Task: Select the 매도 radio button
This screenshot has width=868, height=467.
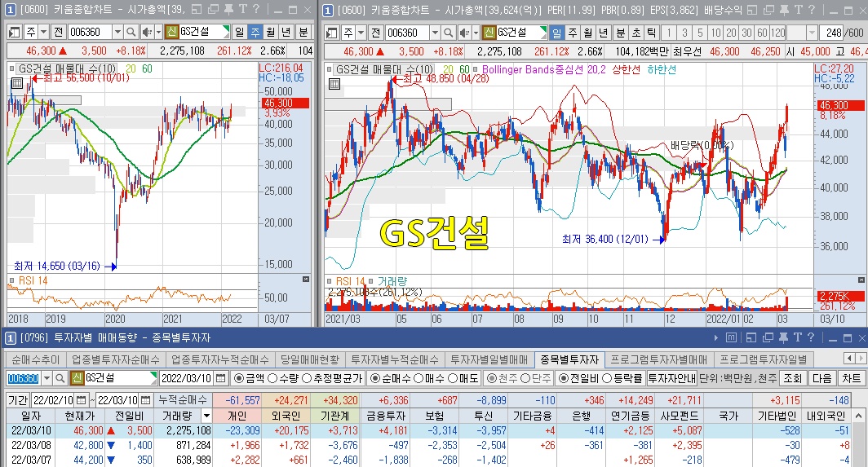Action: tap(453, 378)
